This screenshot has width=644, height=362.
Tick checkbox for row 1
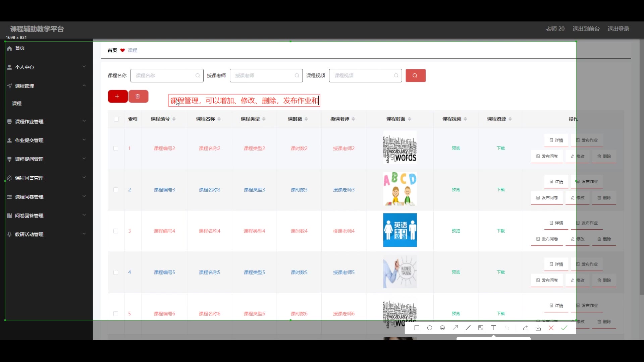[116, 148]
